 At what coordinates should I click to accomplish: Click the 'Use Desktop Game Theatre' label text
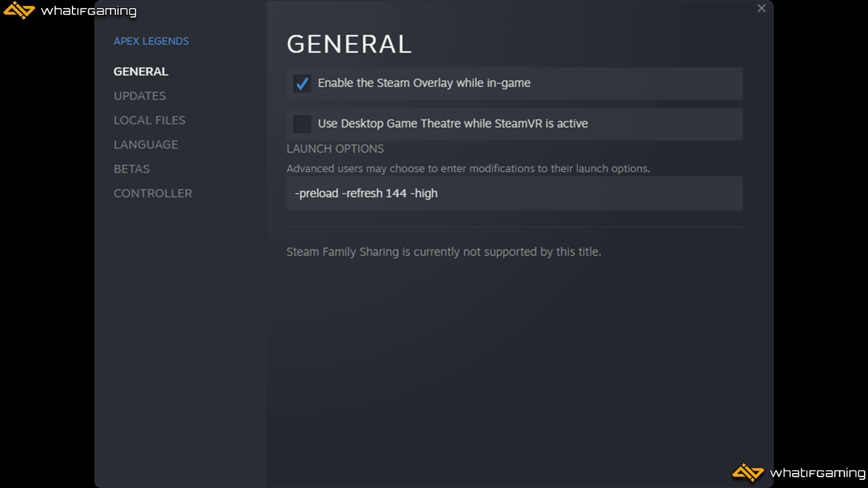tap(453, 124)
